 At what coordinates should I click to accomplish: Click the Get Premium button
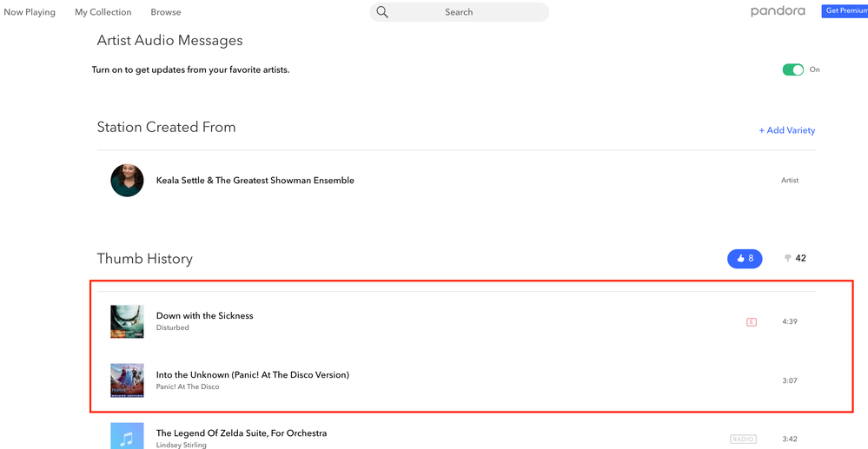click(x=845, y=11)
